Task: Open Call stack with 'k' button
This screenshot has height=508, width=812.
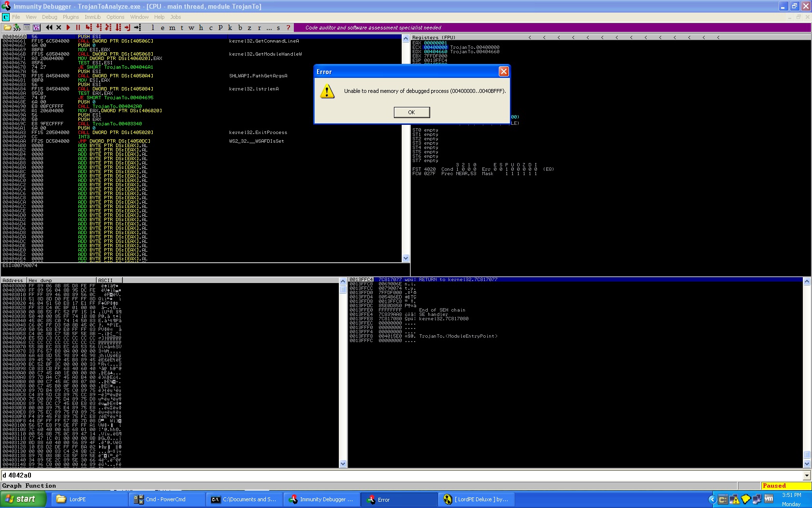Action: 230,28
